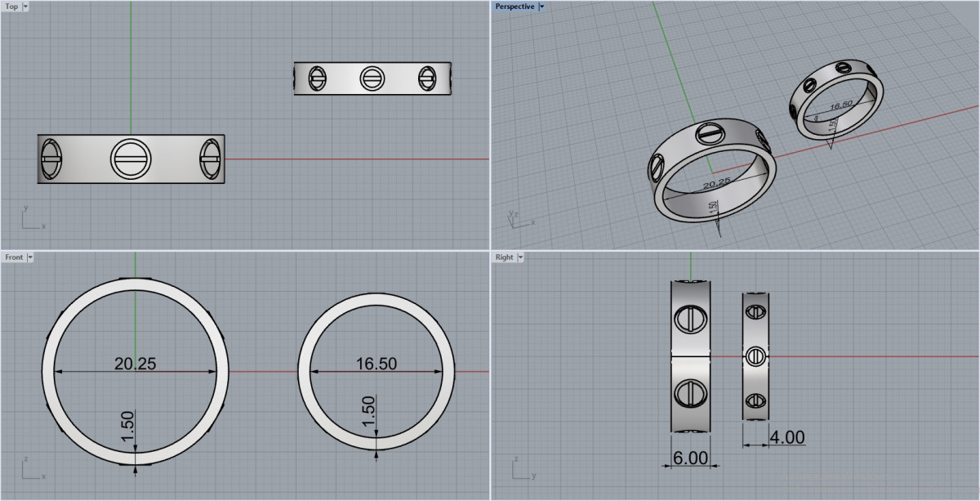Select the 16.50 dimension in Front view
The image size is (980, 501).
pyautogui.click(x=376, y=364)
